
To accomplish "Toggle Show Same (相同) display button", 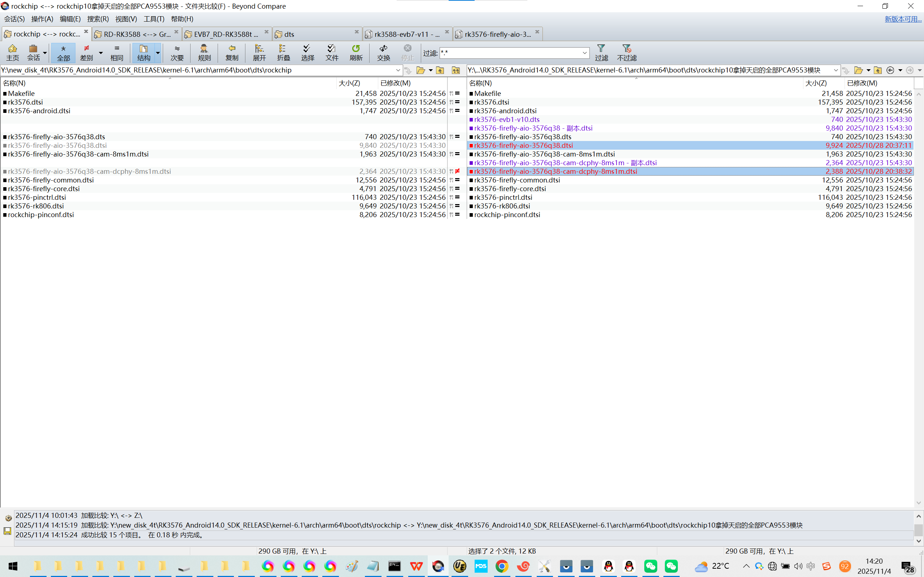I will [x=117, y=52].
